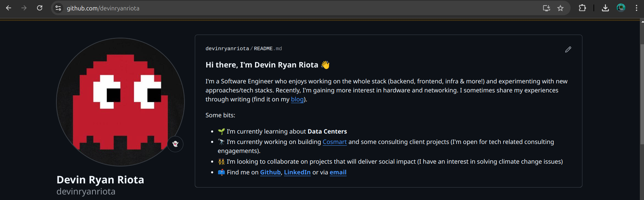Viewport: 644px width, 200px height.
Task: Click the status emoji badge on avatar
Action: click(175, 144)
